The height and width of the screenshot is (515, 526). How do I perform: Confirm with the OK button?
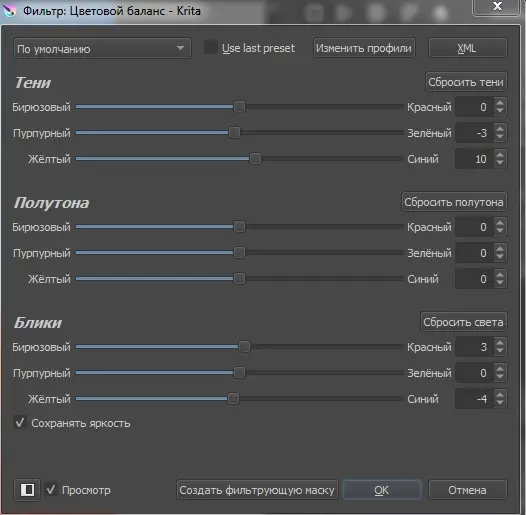(x=381, y=490)
